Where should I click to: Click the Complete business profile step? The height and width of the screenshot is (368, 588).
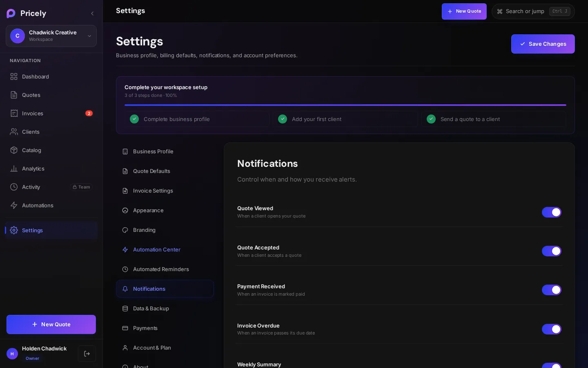pyautogui.click(x=197, y=119)
